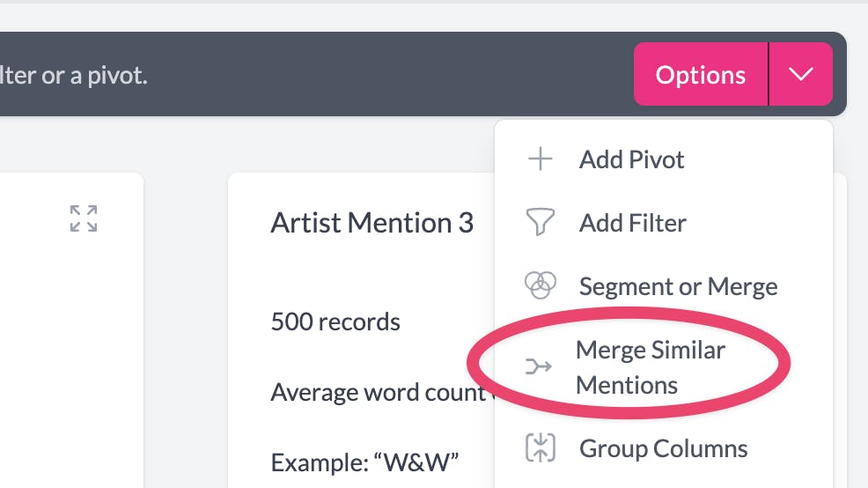Click the expand fullscreen arrows icon
This screenshot has height=488, width=868.
[x=84, y=218]
